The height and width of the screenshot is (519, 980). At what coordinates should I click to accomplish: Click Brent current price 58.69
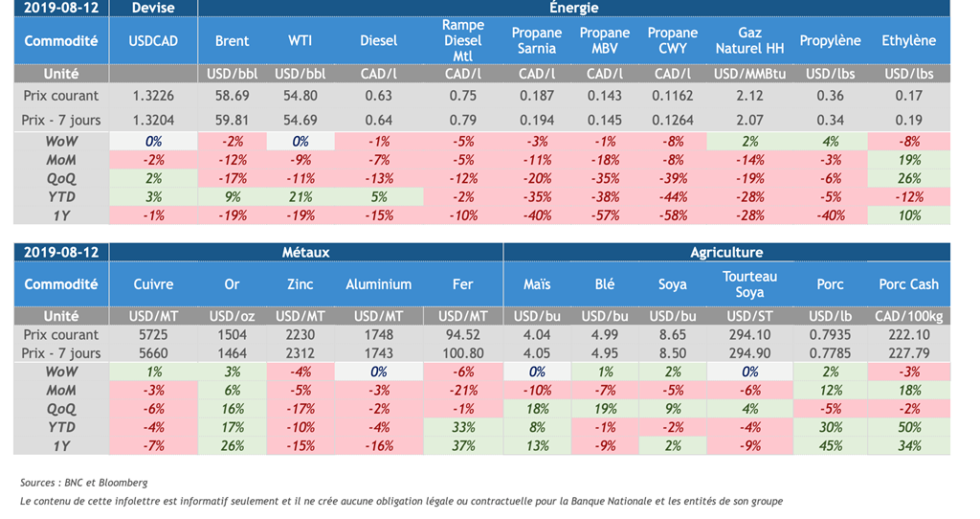(x=232, y=96)
